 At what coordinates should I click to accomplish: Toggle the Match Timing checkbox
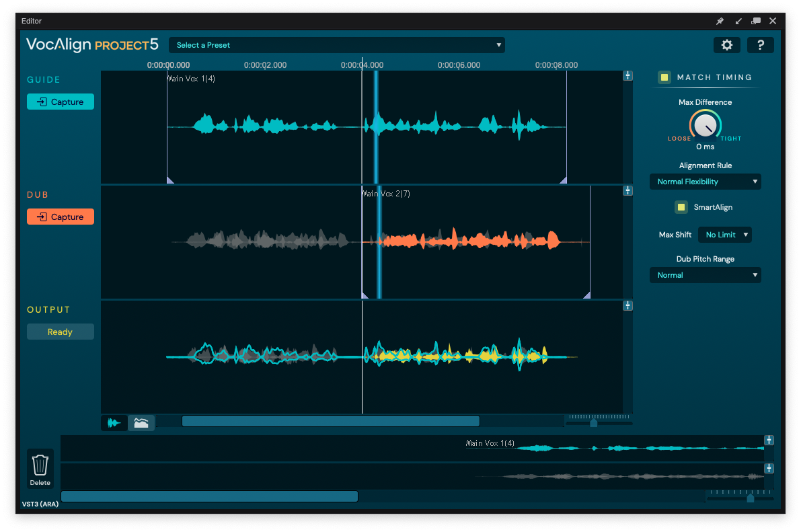(x=664, y=77)
